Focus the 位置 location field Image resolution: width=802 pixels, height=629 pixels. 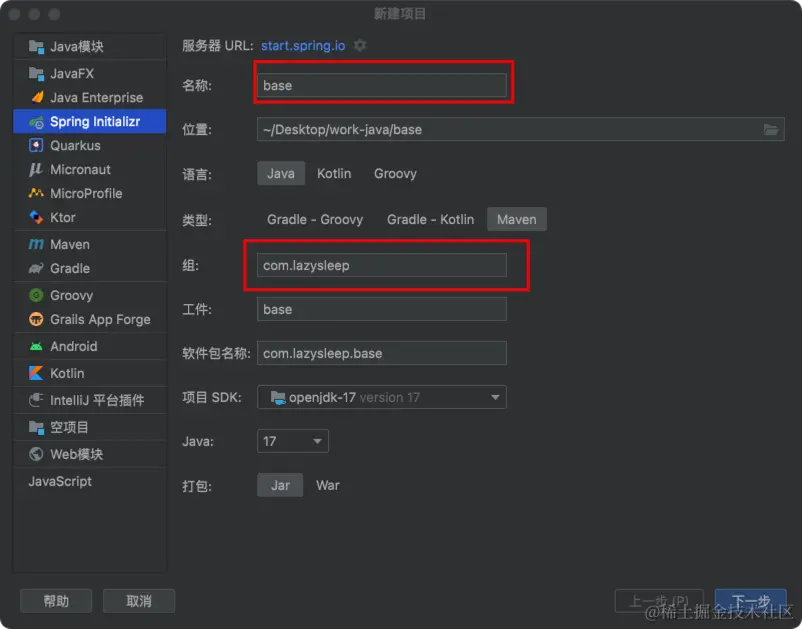click(x=521, y=129)
